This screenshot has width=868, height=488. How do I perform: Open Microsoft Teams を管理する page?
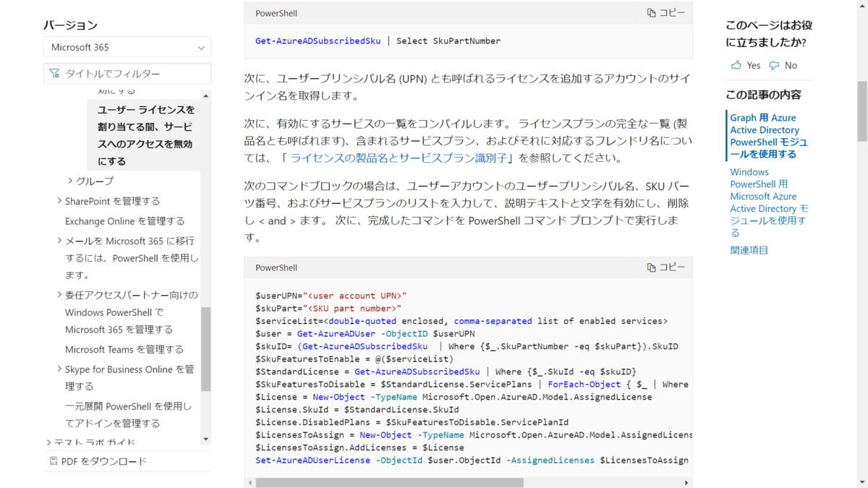click(x=124, y=349)
